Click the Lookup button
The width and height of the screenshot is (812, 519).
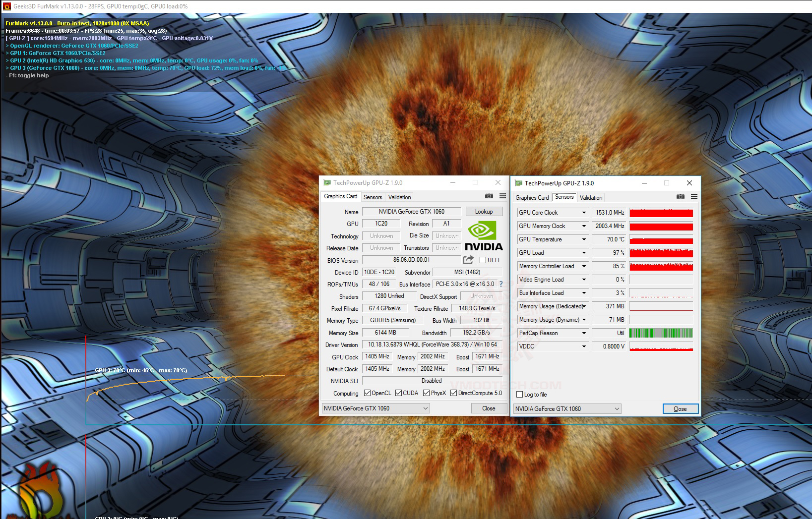(484, 212)
